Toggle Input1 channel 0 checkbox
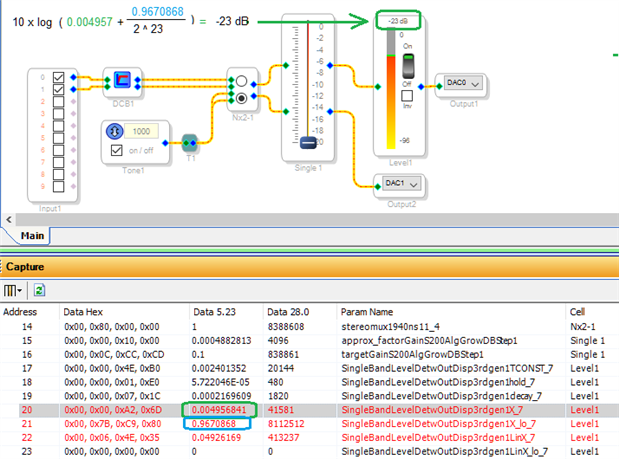Image resolution: width=619 pixels, height=459 pixels. click(x=58, y=77)
